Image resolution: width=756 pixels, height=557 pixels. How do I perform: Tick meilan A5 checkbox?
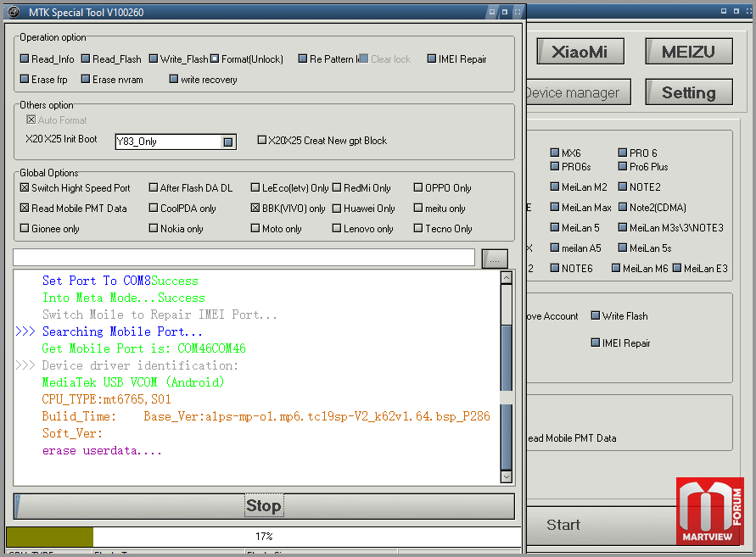(555, 248)
